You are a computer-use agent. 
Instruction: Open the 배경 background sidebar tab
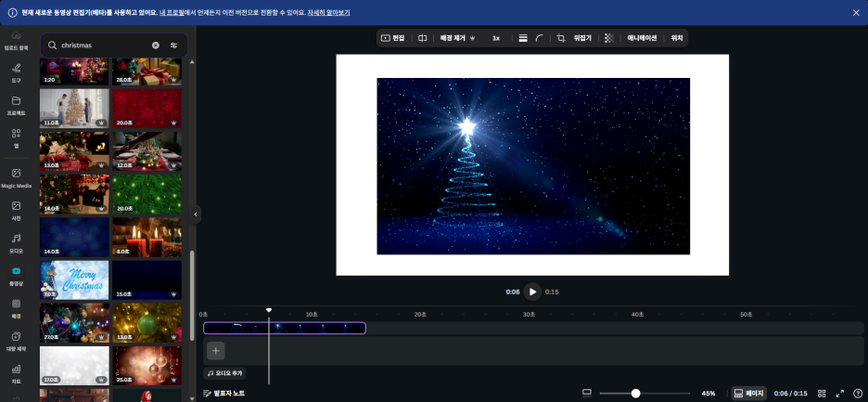tap(16, 308)
